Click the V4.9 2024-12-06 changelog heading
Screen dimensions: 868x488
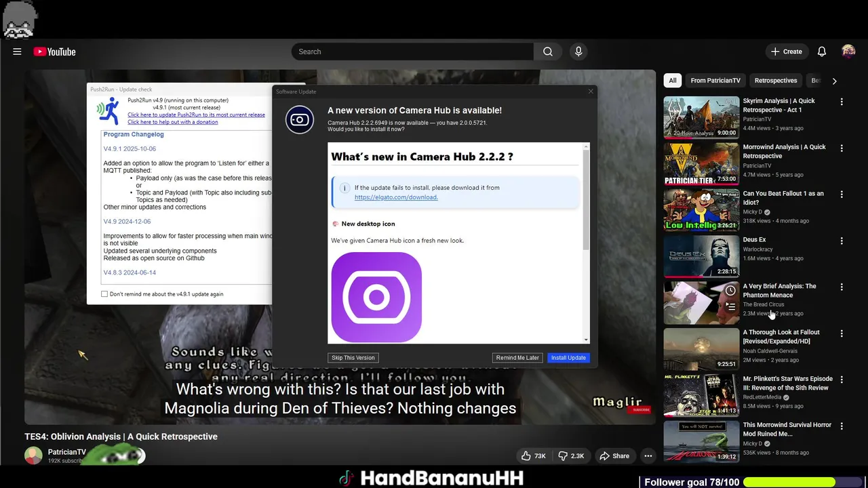click(x=127, y=222)
